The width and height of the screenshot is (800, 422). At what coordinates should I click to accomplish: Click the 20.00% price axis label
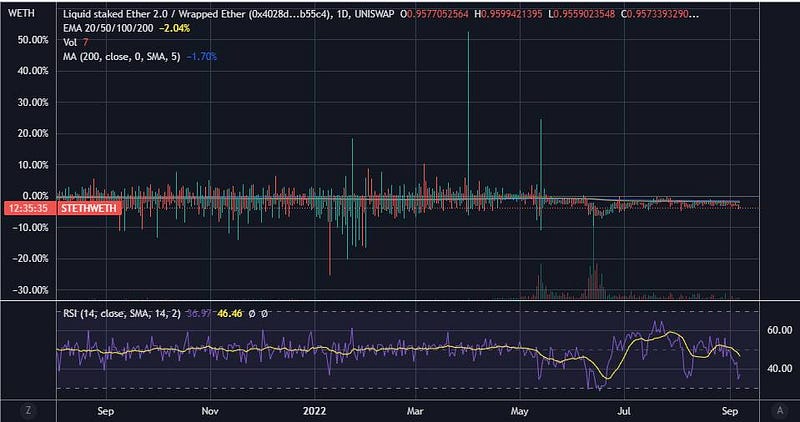(33, 134)
